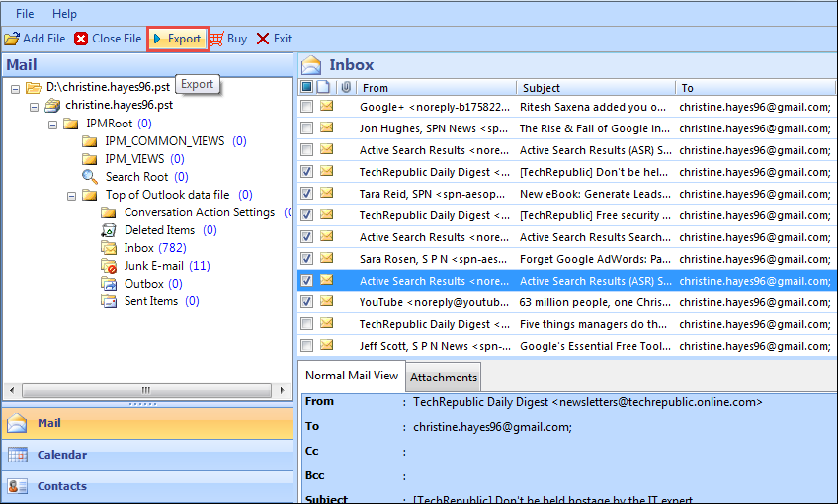Click the Export toolbar button
The height and width of the screenshot is (504, 838).
click(x=178, y=39)
